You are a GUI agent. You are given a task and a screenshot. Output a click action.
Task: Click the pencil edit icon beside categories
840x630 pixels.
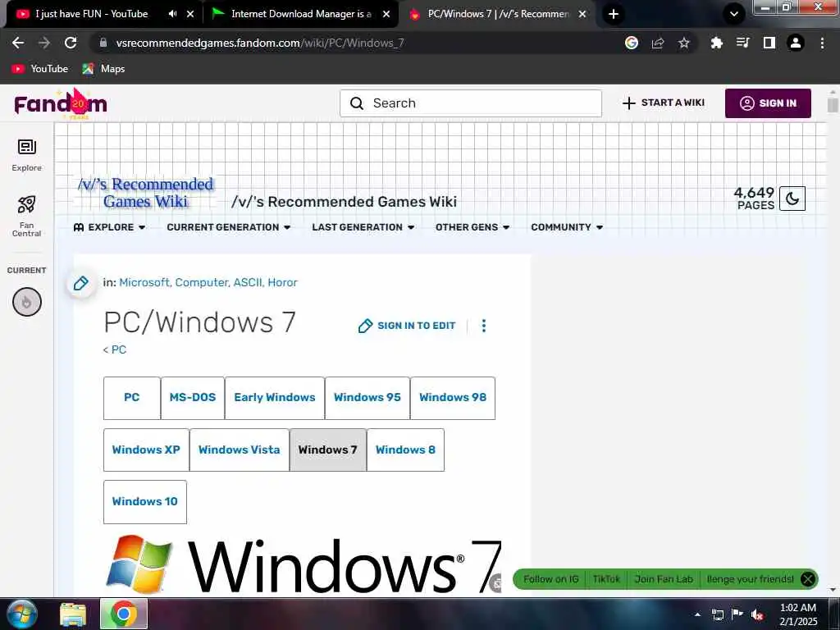pos(81,283)
